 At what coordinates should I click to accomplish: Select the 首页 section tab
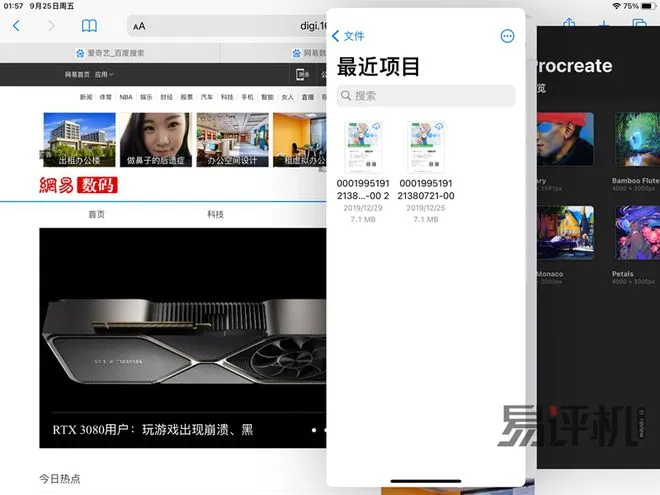(x=96, y=214)
